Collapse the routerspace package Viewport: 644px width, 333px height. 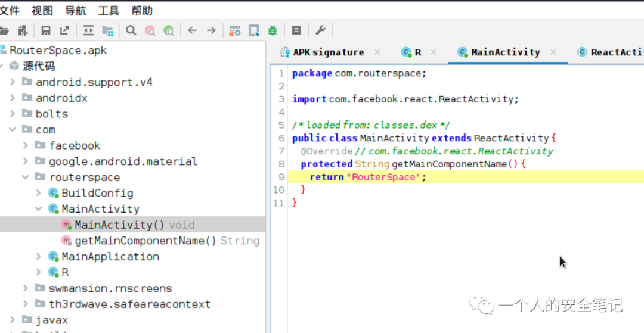coord(26,177)
